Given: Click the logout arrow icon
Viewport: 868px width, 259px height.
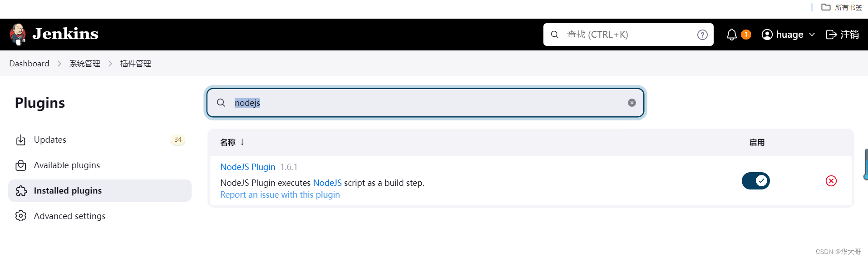Looking at the screenshot, I should click(x=831, y=35).
